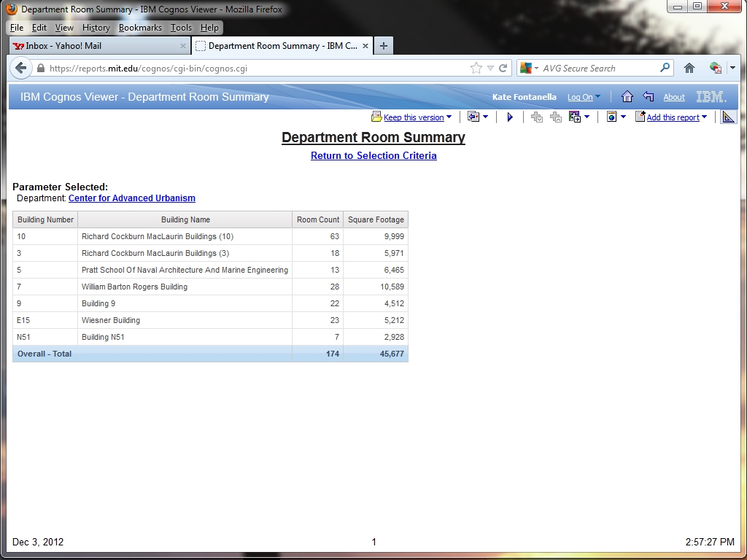This screenshot has width=747, height=560.
Task: Click the Cognos Home icon
Action: tap(627, 97)
